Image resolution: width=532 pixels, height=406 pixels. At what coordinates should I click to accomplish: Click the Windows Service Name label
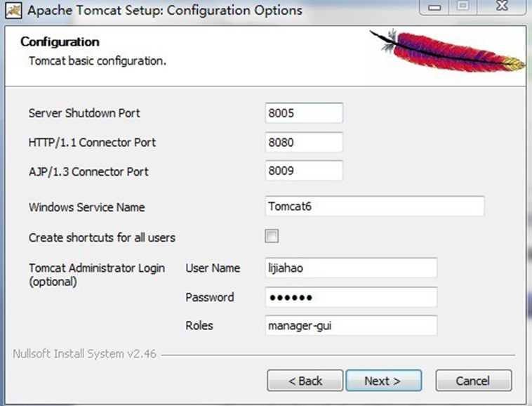[x=87, y=207]
